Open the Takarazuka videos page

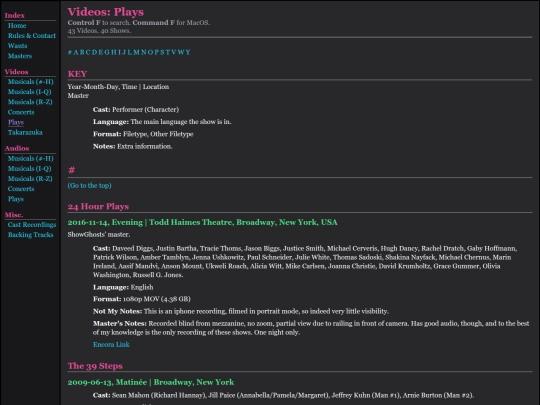25,132
